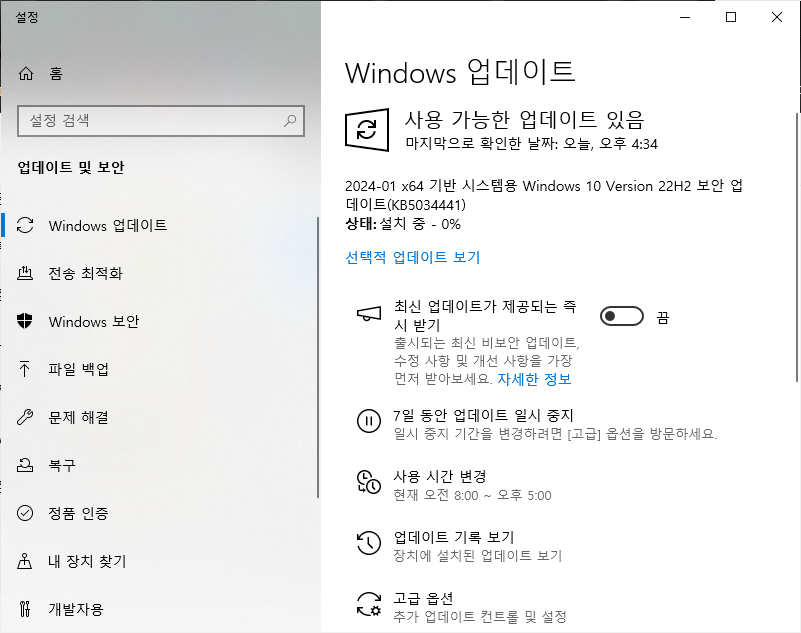Click the sidebar vertical scrollbar
Screen dimensions: 801x633
(318, 358)
